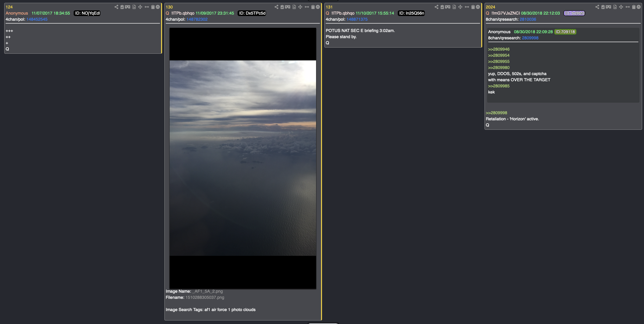Image resolution: width=644 pixels, height=324 pixels.
Task: Click the !!mG7VJxZNCI tripcode on post 2024
Action: (505, 13)
